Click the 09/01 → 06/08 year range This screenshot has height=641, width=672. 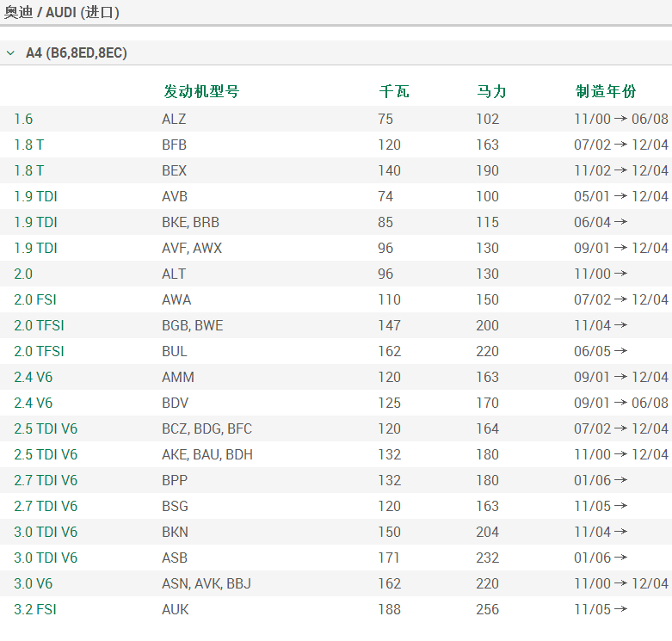pyautogui.click(x=621, y=403)
